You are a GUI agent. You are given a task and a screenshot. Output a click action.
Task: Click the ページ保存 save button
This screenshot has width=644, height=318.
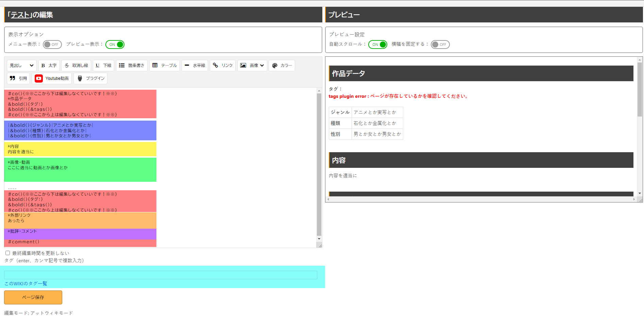point(33,297)
